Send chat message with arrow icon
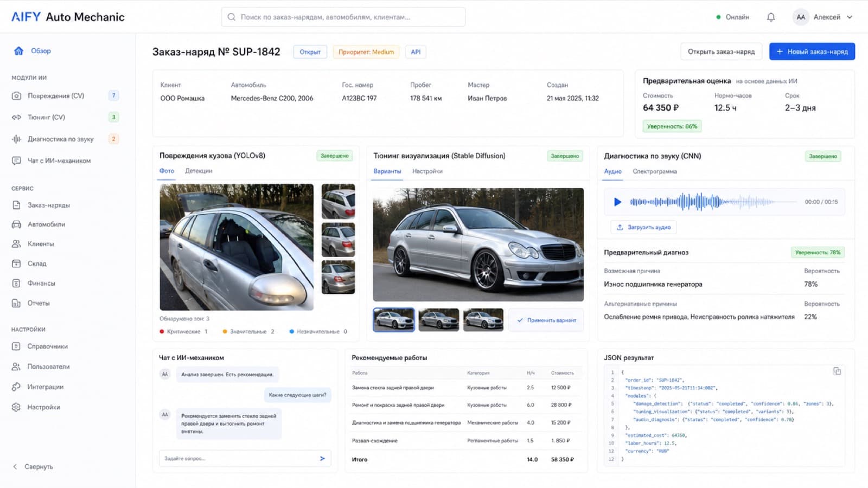 coord(322,458)
